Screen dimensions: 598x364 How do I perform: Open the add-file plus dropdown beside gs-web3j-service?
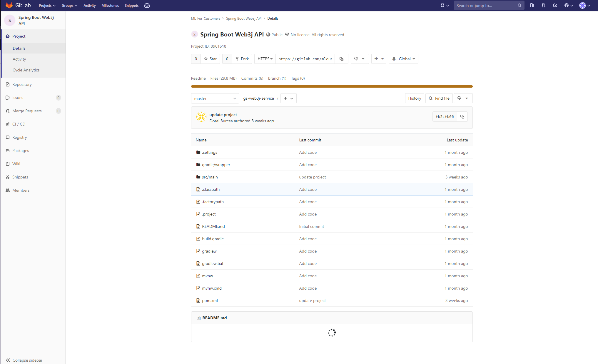click(288, 98)
